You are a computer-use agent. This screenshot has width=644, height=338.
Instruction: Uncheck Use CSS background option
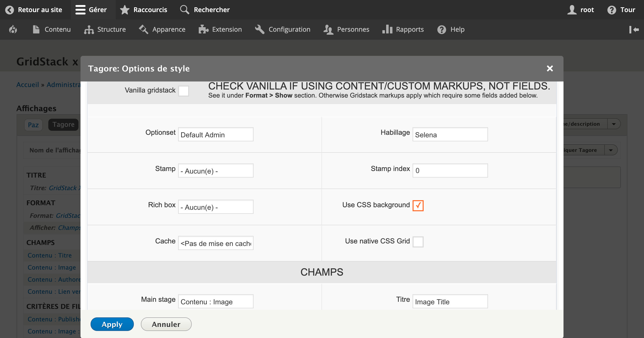pyautogui.click(x=418, y=205)
